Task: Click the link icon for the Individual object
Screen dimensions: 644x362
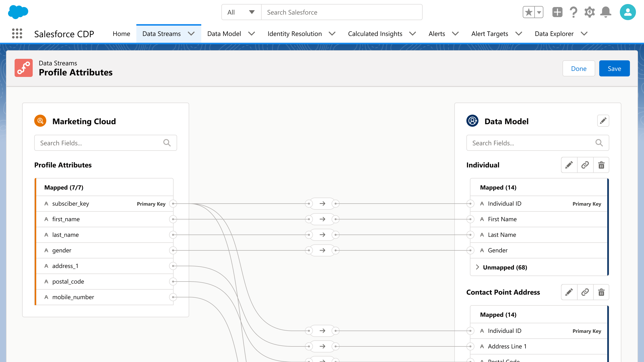Action: [x=585, y=165]
